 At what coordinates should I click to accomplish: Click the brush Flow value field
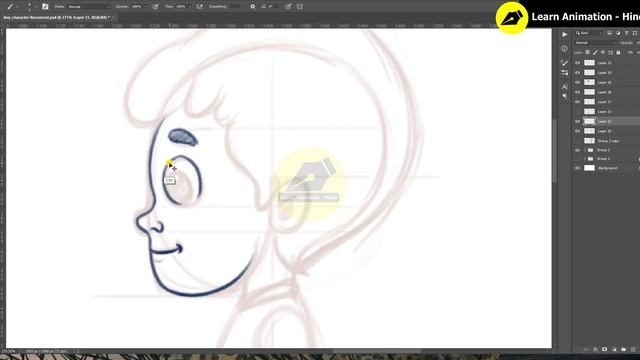click(x=181, y=7)
